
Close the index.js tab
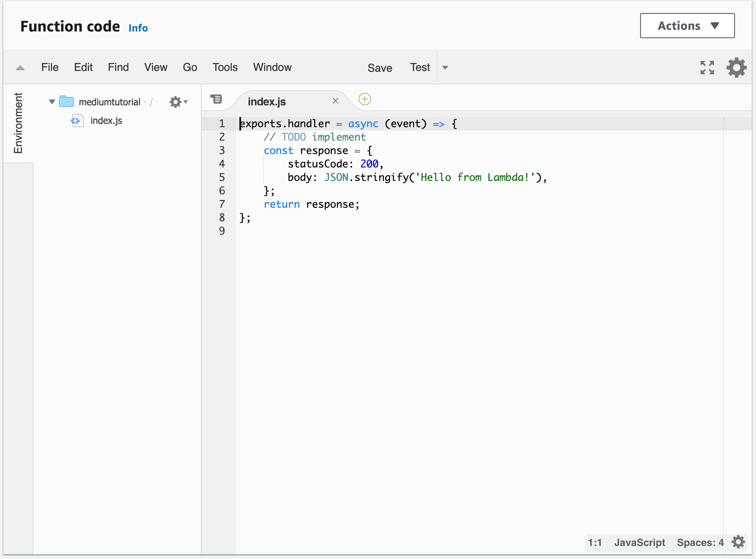(x=336, y=101)
